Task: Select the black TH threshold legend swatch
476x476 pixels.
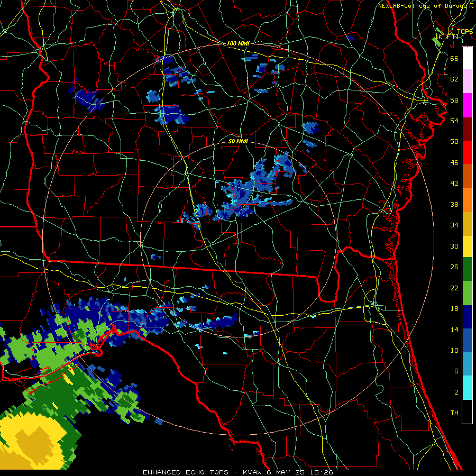Action: (x=467, y=411)
